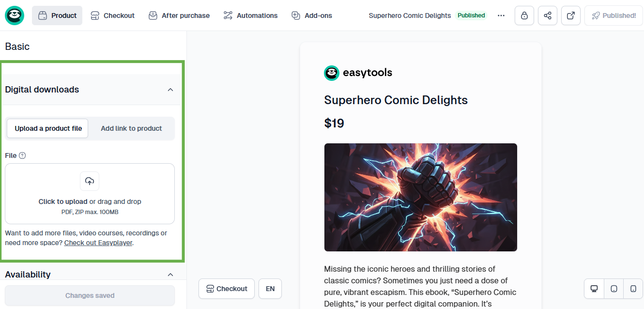This screenshot has height=309, width=644.
Task: Switch to Add link to product option
Action: click(131, 128)
